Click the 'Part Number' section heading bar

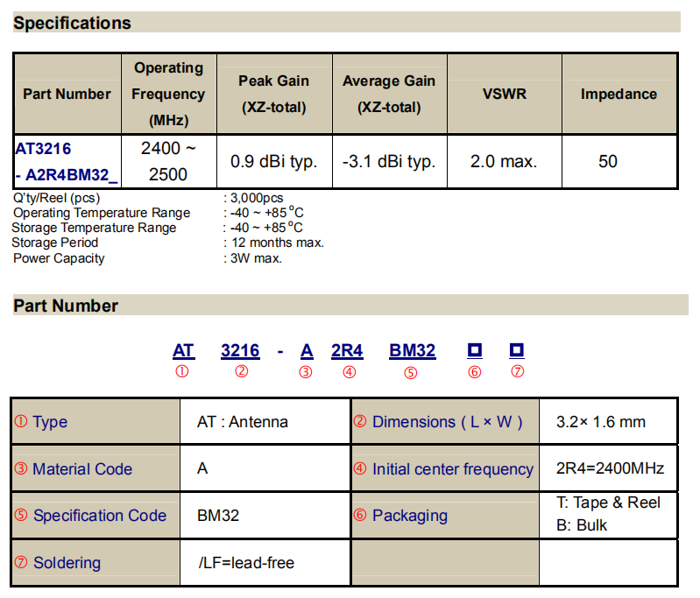[x=350, y=306]
